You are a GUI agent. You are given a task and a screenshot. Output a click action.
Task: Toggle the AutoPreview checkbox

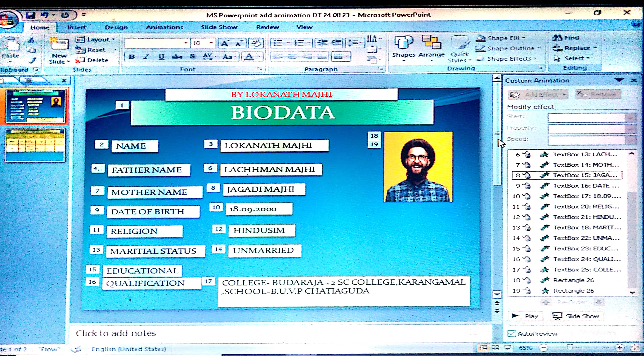[x=511, y=333]
